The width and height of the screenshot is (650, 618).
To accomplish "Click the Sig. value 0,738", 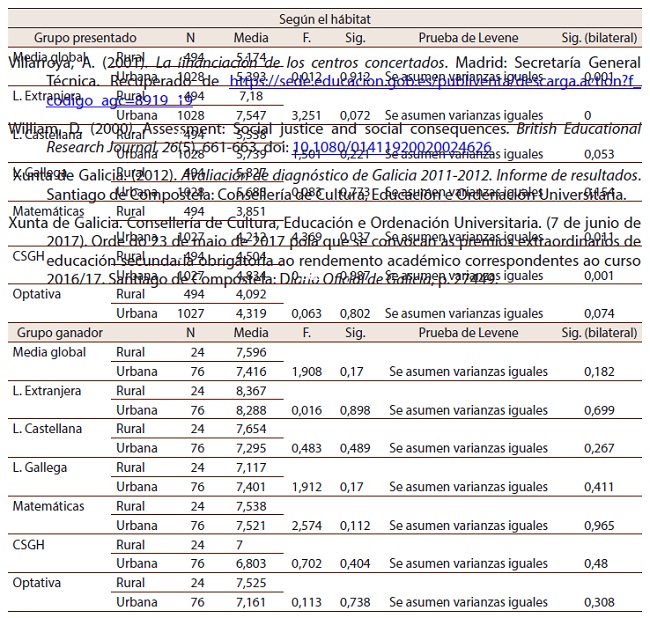I will (355, 602).
